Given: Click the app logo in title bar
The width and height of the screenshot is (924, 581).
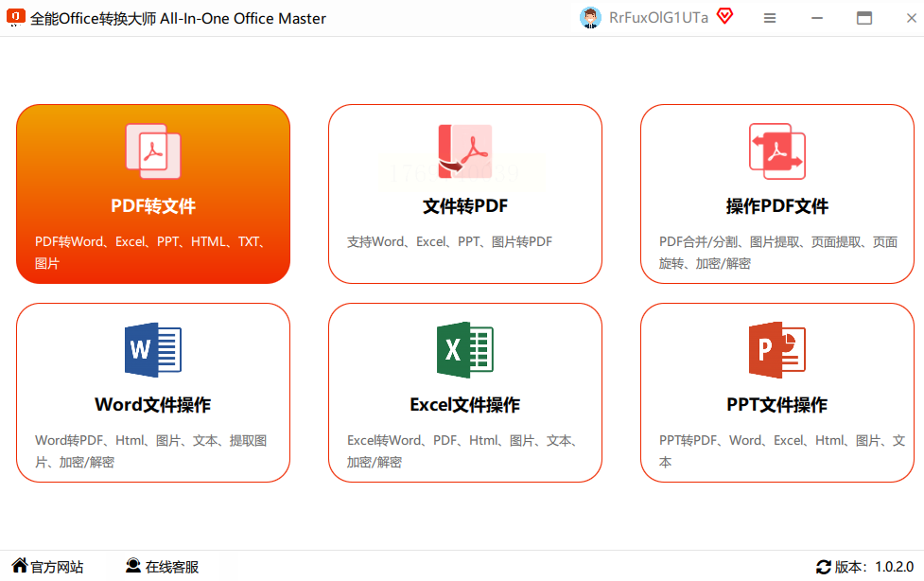Looking at the screenshot, I should 15,17.
